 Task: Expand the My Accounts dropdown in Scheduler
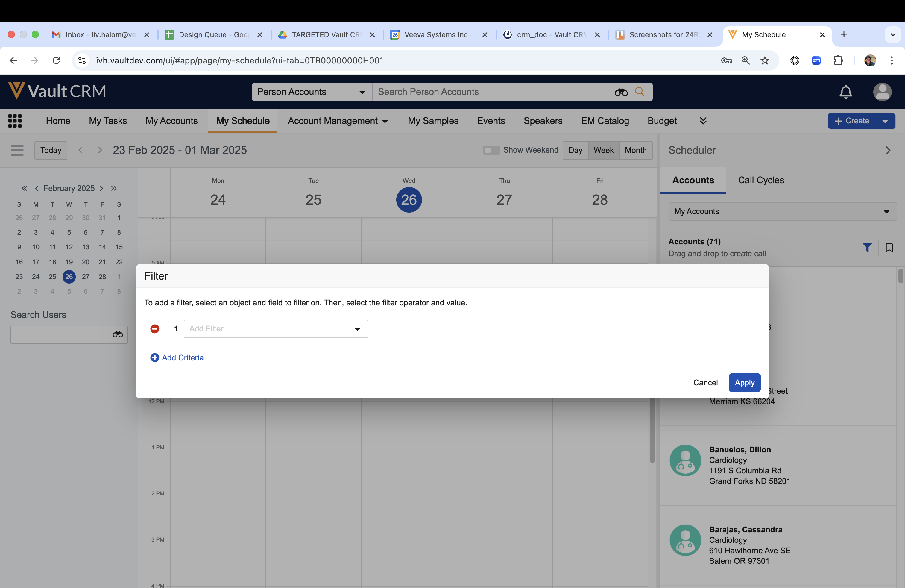(x=782, y=211)
